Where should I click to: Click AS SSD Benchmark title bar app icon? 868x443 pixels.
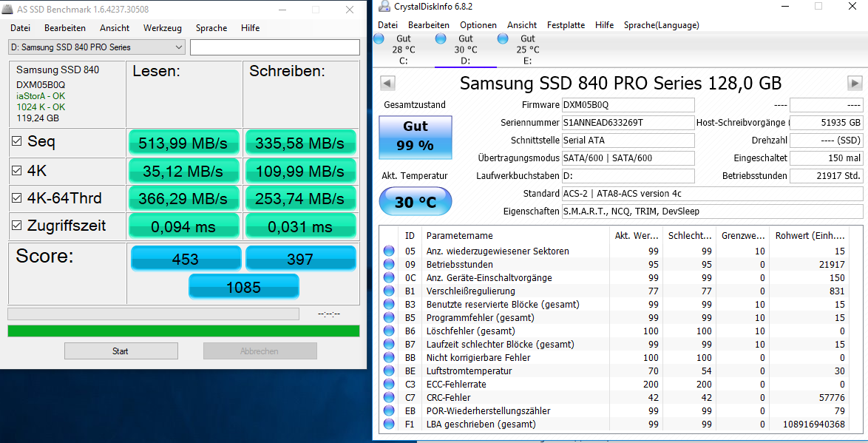[x=7, y=10]
